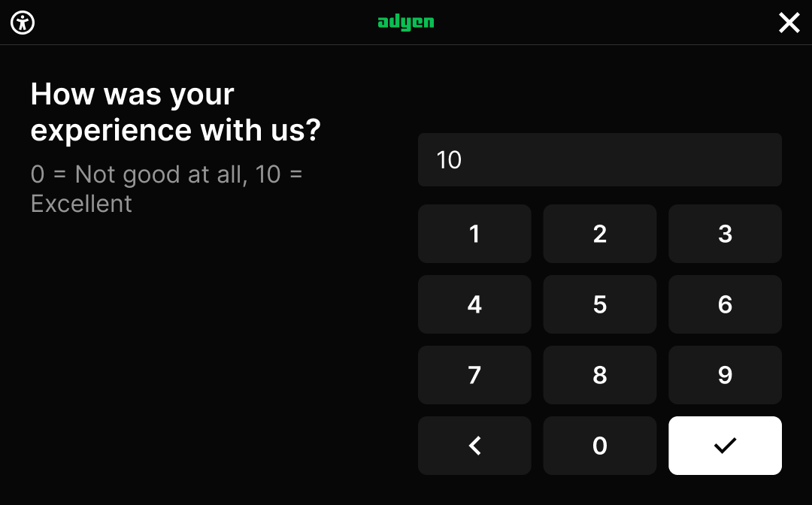The height and width of the screenshot is (505, 812).
Task: Select the 9 key
Action: click(725, 375)
